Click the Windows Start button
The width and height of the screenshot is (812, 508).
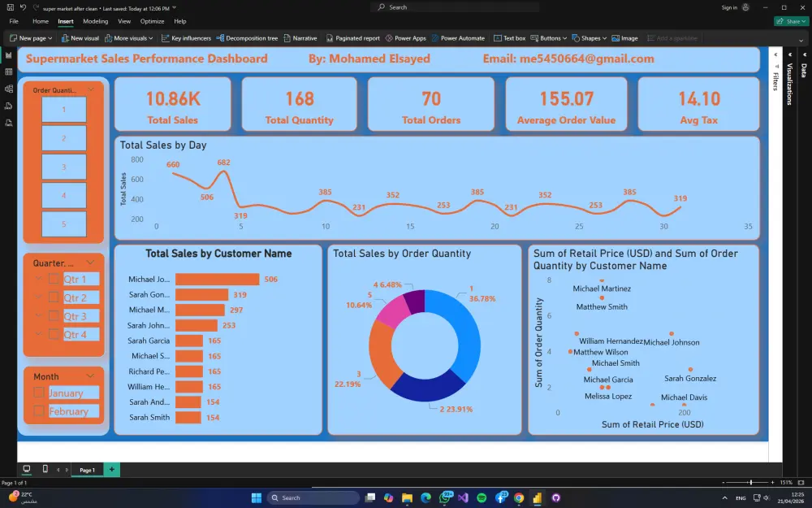[257, 498]
